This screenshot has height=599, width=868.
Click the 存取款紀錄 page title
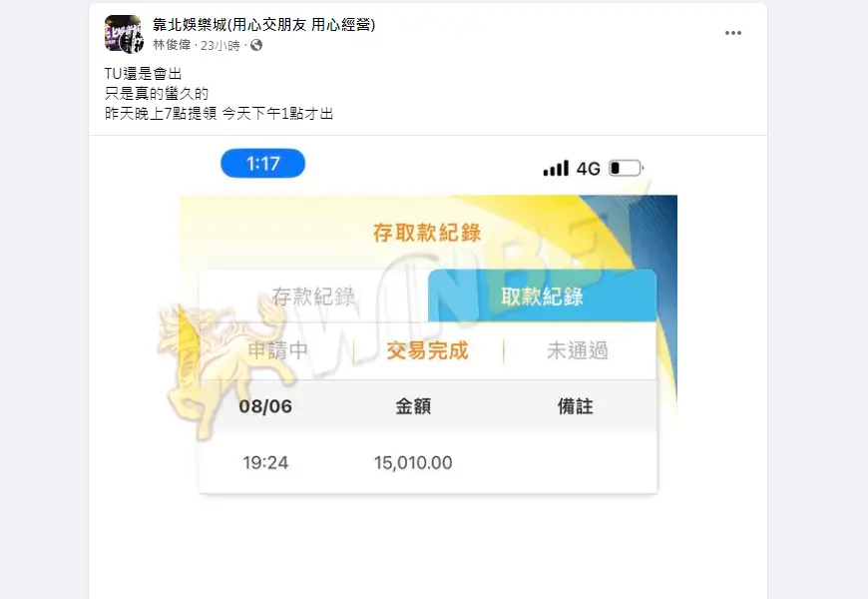427,233
